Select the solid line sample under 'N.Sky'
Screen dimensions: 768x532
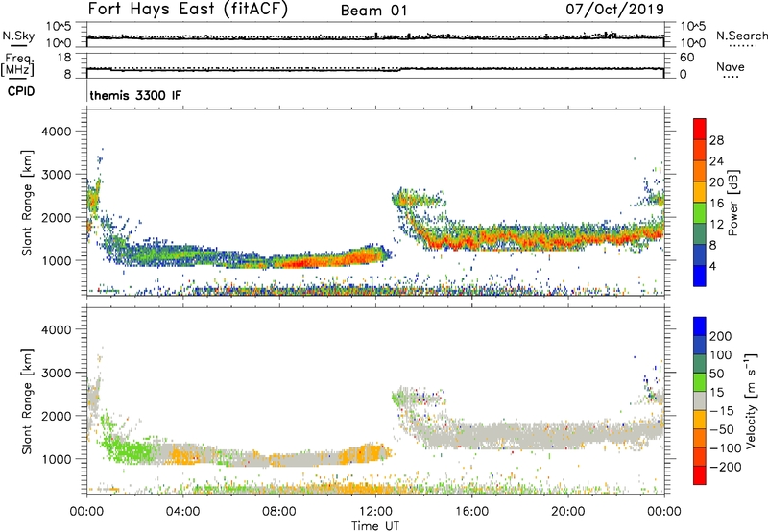(18, 45)
